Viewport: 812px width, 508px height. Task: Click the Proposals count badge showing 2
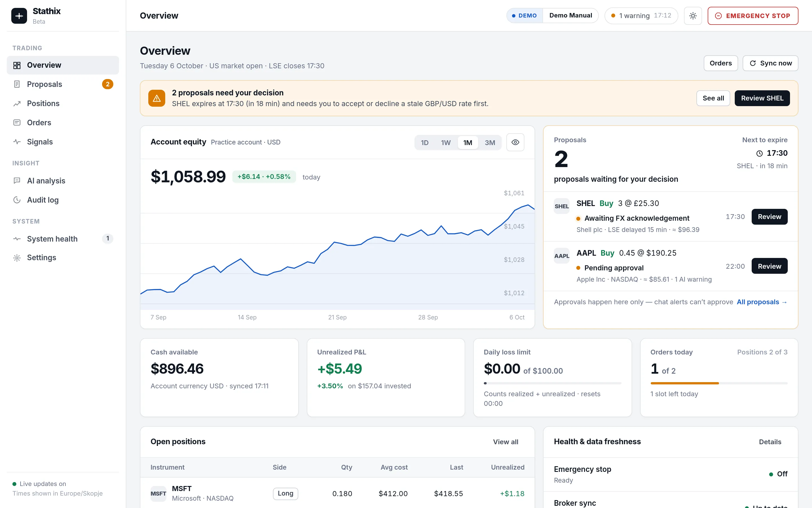[108, 84]
